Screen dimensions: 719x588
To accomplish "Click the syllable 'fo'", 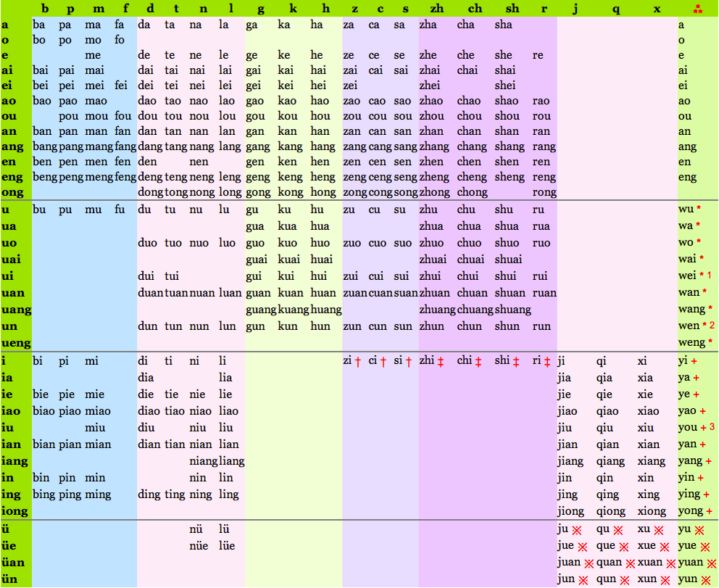I will [x=119, y=41].
